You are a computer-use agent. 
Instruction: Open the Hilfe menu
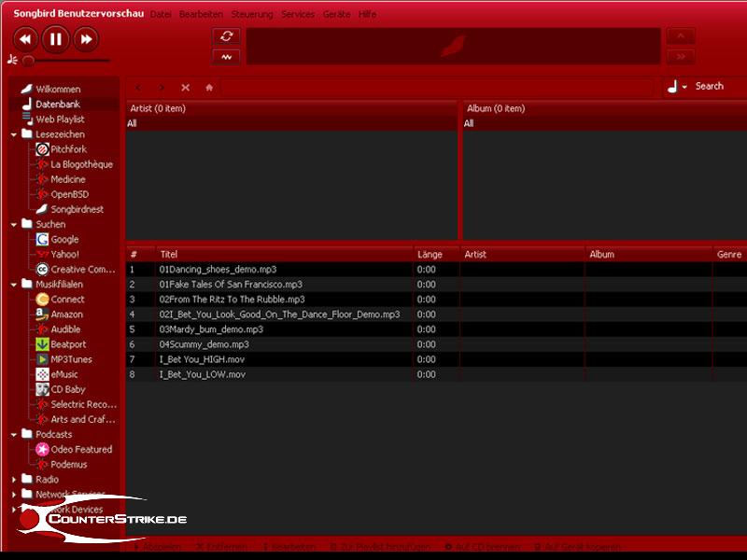[x=367, y=15]
